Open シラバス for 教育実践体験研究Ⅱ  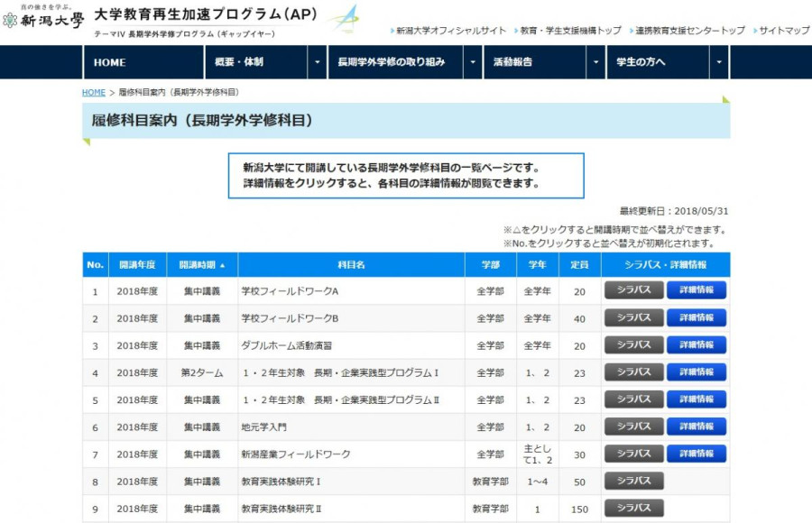pos(634,508)
